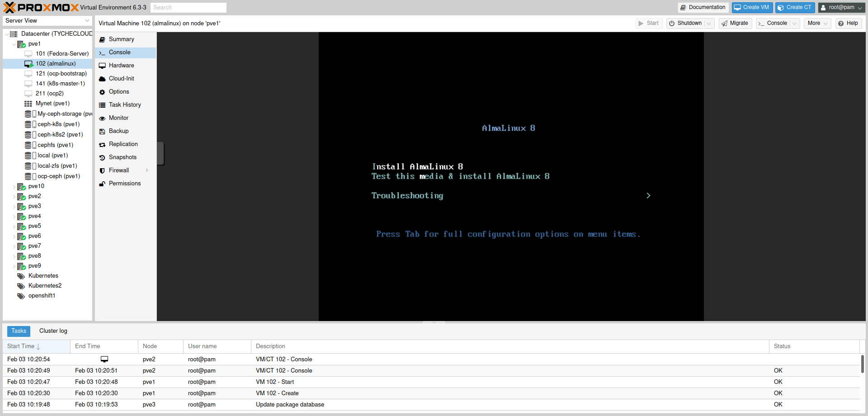Click the Permissions unlock icon
This screenshot has width=868, height=416.
102,184
